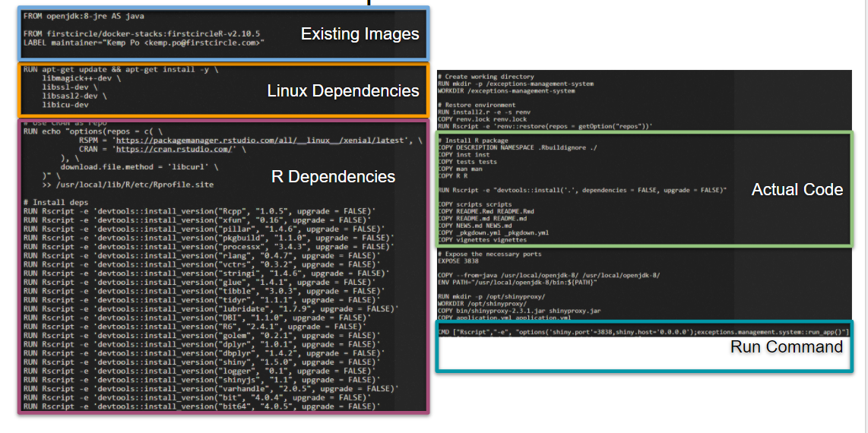Click the 'Existing Images' label

coord(360,34)
